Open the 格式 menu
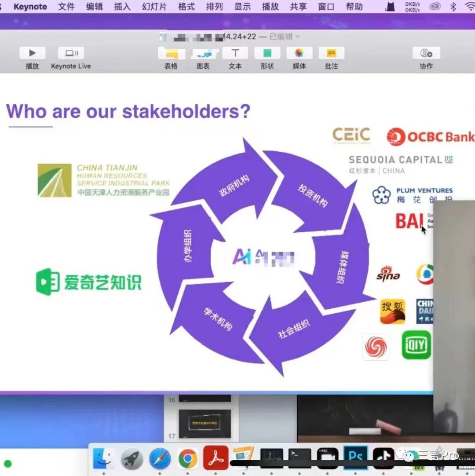 pos(186,7)
